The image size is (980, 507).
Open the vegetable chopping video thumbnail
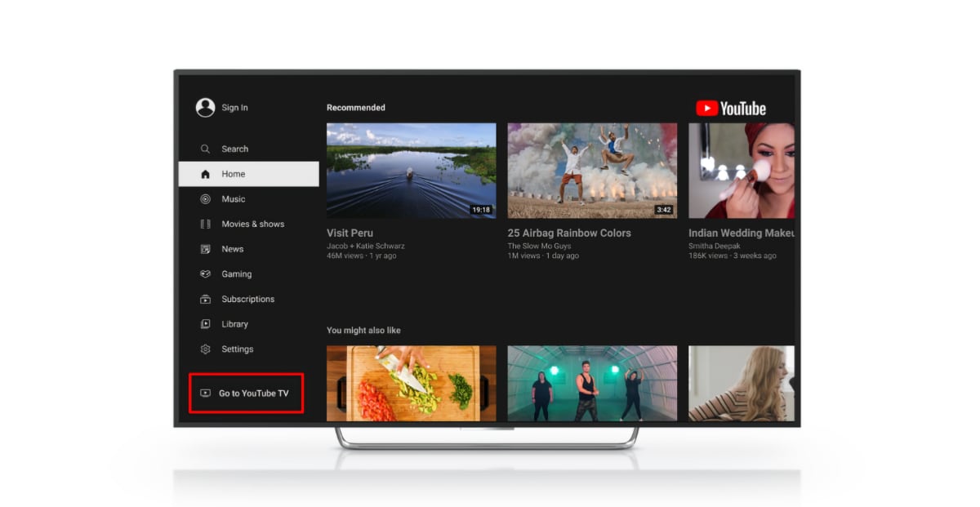point(411,383)
